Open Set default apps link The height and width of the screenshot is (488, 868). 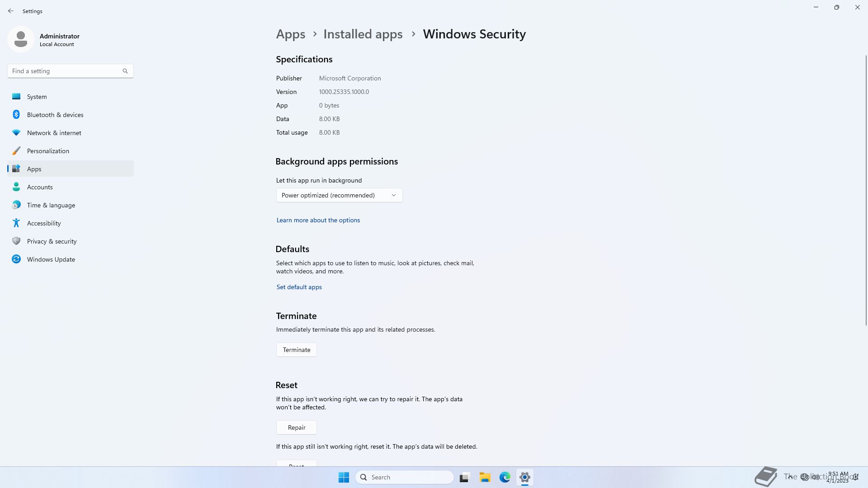click(x=299, y=287)
